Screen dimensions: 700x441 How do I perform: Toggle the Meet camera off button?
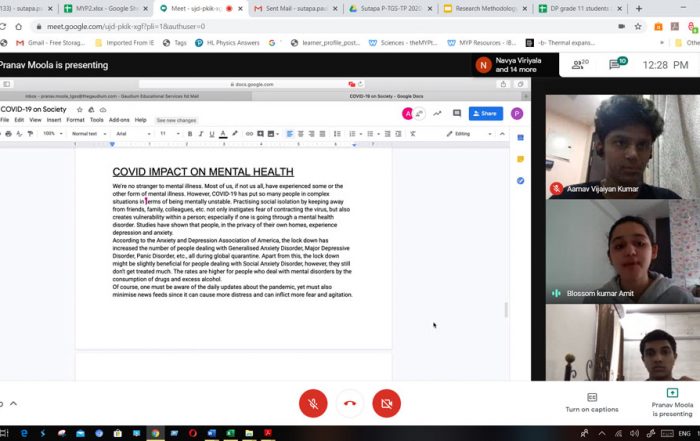(x=387, y=404)
